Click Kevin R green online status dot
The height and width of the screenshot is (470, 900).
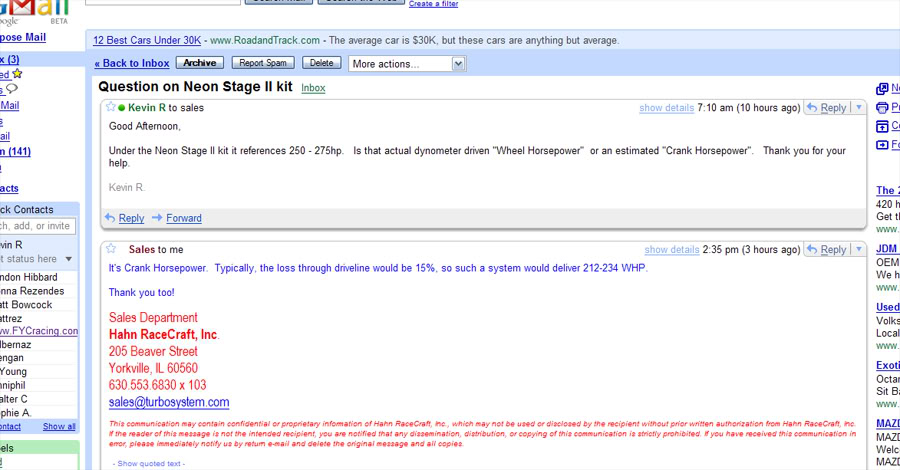point(122,108)
